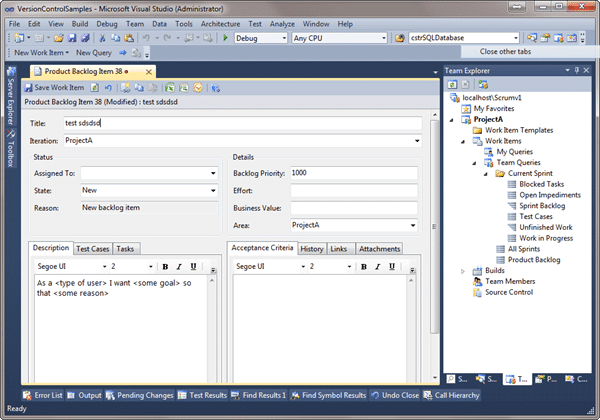Click the Copy icon in main toolbar
Screen dimensions: 600x420
(x=116, y=38)
